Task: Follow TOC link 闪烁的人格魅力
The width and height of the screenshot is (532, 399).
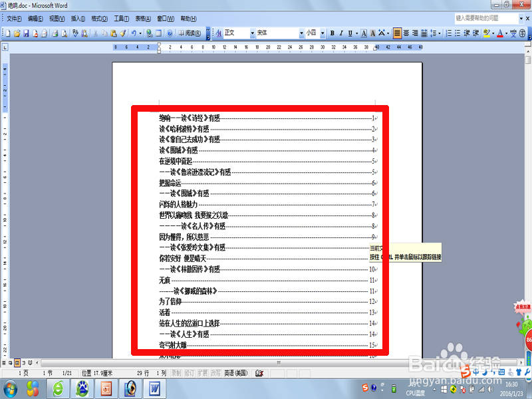Action: pyautogui.click(x=178, y=204)
